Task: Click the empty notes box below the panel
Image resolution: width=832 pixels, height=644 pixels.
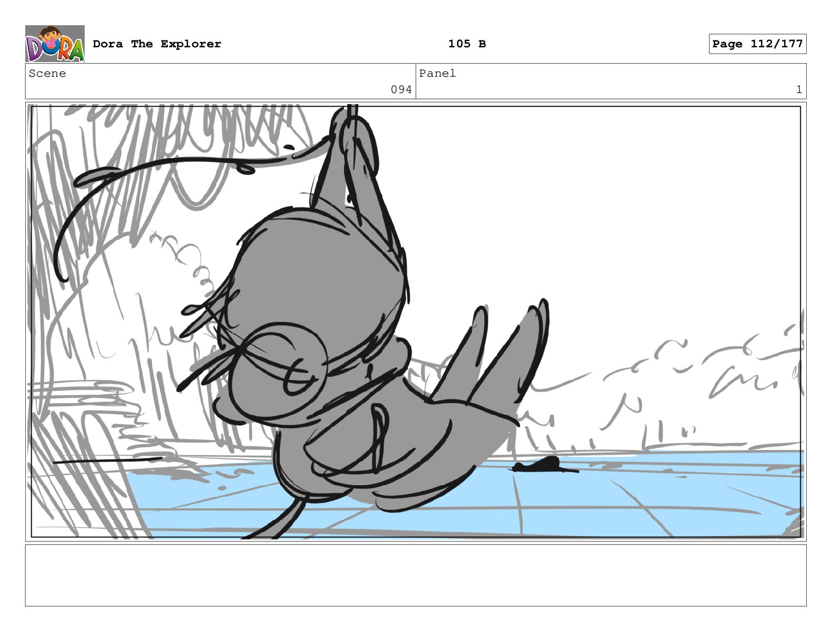Action: 415,575
